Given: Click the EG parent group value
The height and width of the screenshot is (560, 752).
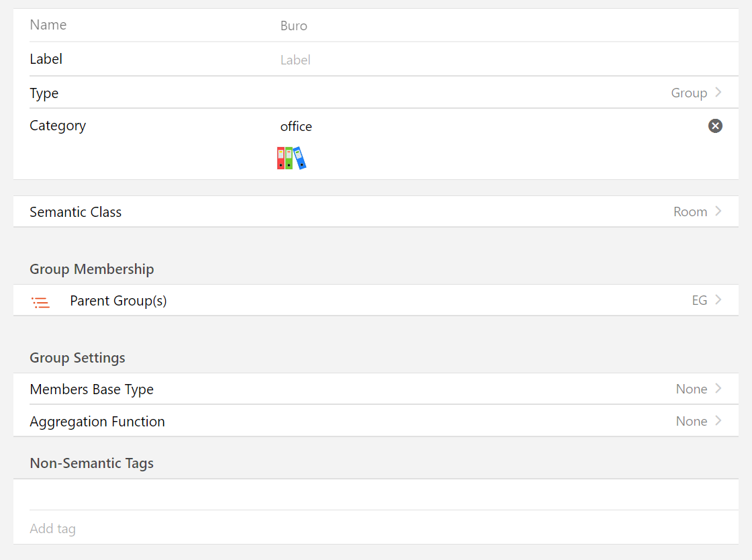Looking at the screenshot, I should (x=699, y=301).
